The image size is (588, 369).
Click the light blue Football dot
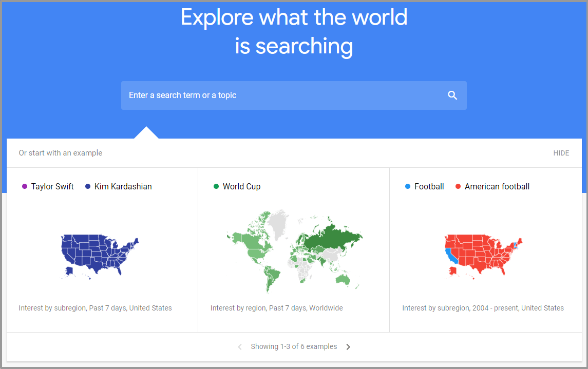pos(408,187)
